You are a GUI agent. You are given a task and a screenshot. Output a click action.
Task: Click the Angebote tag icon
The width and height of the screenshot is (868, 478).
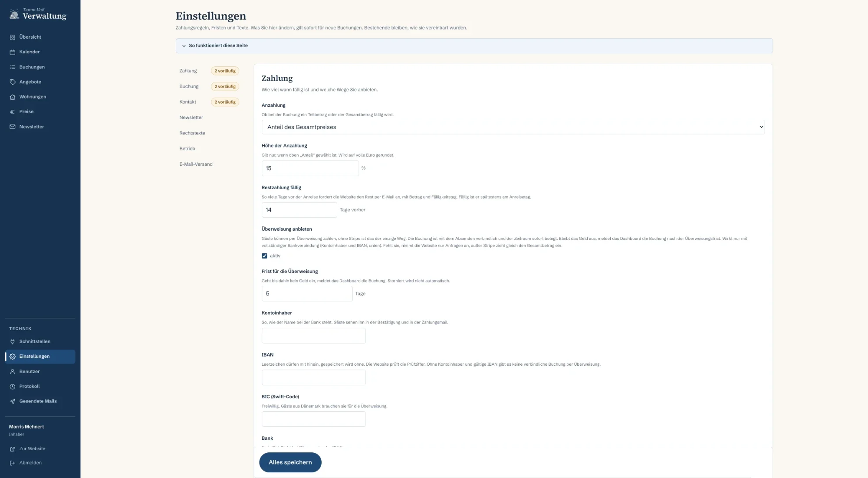coord(12,82)
